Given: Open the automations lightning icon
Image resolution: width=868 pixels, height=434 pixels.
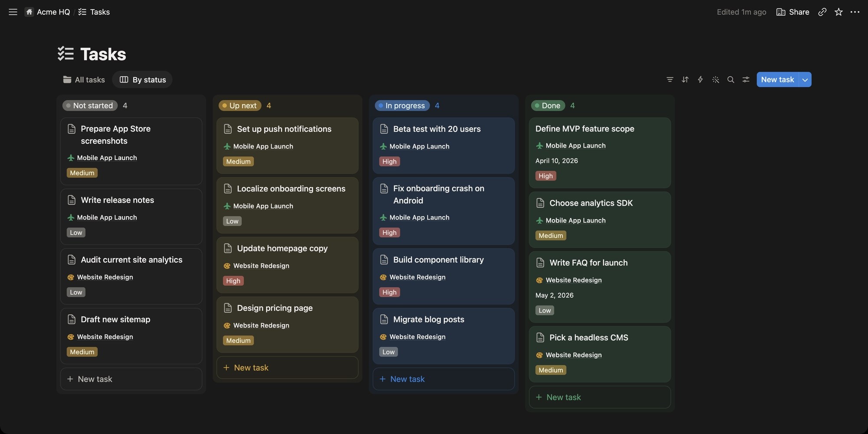Looking at the screenshot, I should pyautogui.click(x=700, y=79).
